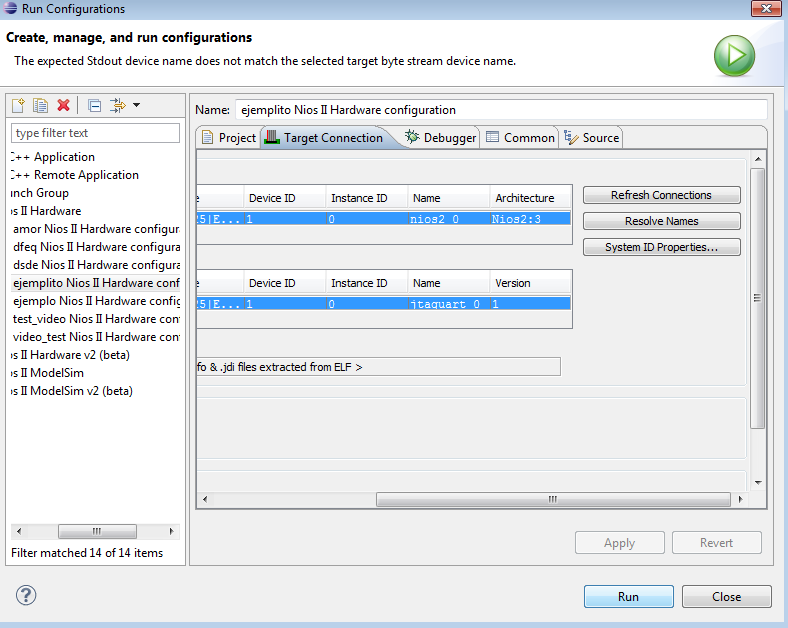This screenshot has width=788, height=628.
Task: Open help with the question mark icon
Action: 26,595
